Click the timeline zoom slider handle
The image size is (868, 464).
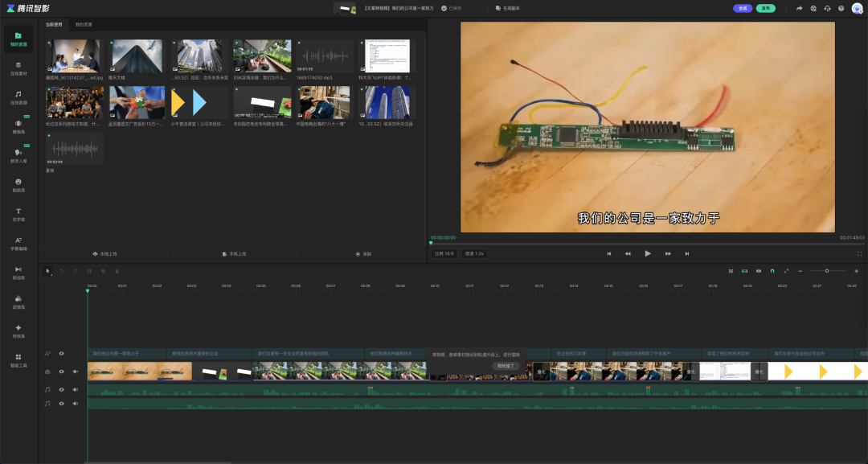[x=826, y=271]
